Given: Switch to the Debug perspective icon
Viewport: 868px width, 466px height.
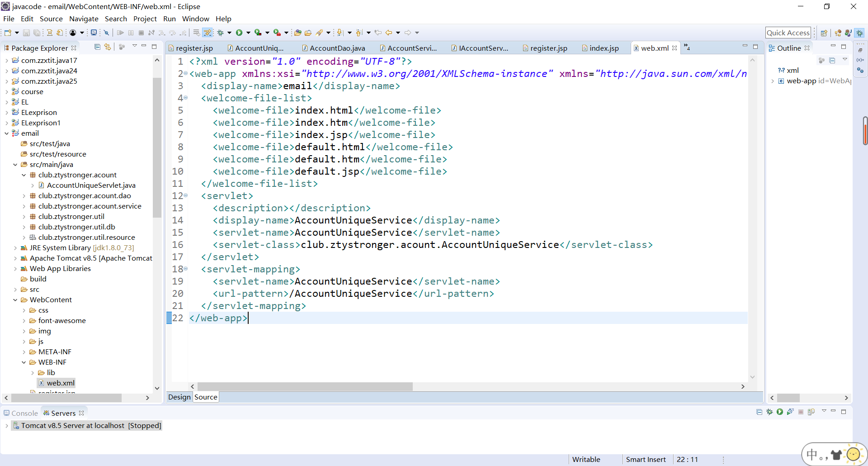Looking at the screenshot, I should point(859,33).
